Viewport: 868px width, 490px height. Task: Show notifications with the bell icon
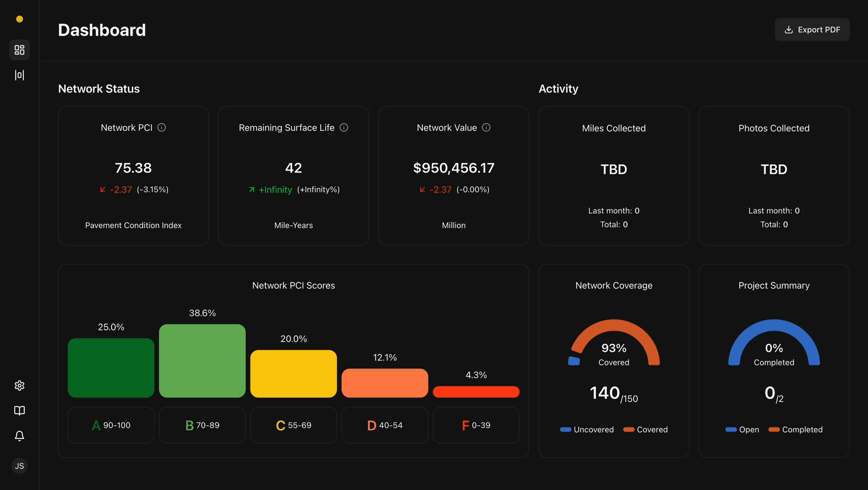(20, 436)
